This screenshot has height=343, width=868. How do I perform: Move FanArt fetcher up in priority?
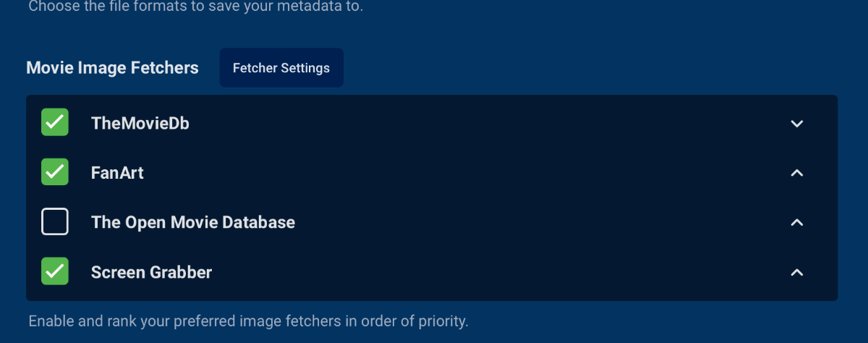[797, 172]
